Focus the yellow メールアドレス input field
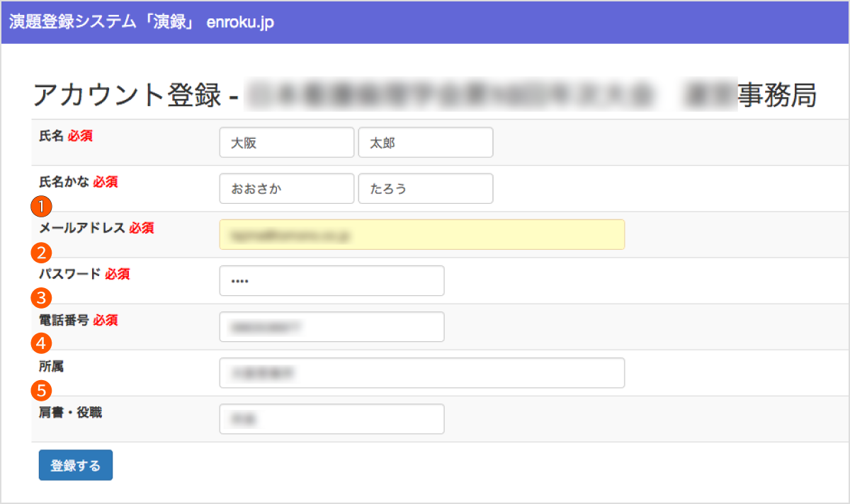The image size is (850, 504). pyautogui.click(x=422, y=235)
